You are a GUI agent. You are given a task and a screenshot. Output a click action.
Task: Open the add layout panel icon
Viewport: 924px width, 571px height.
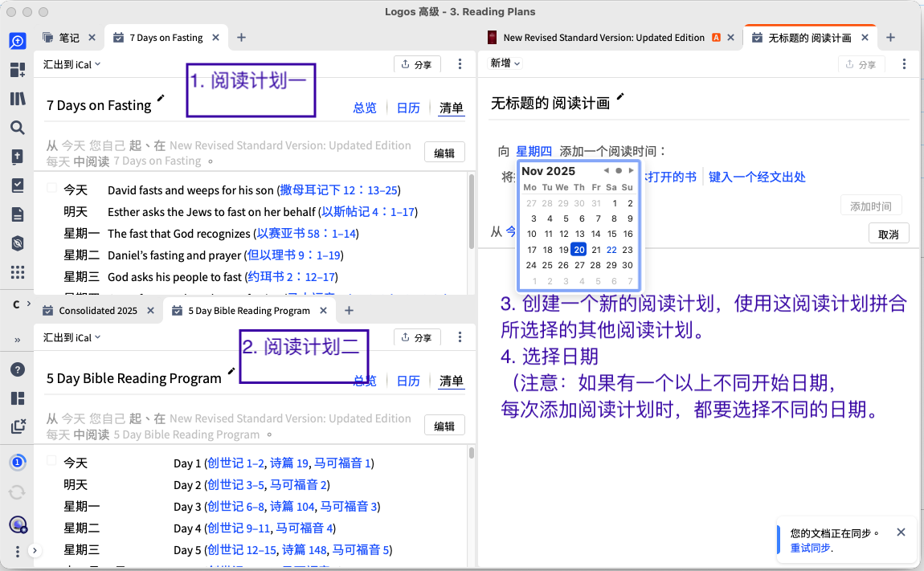(x=18, y=70)
